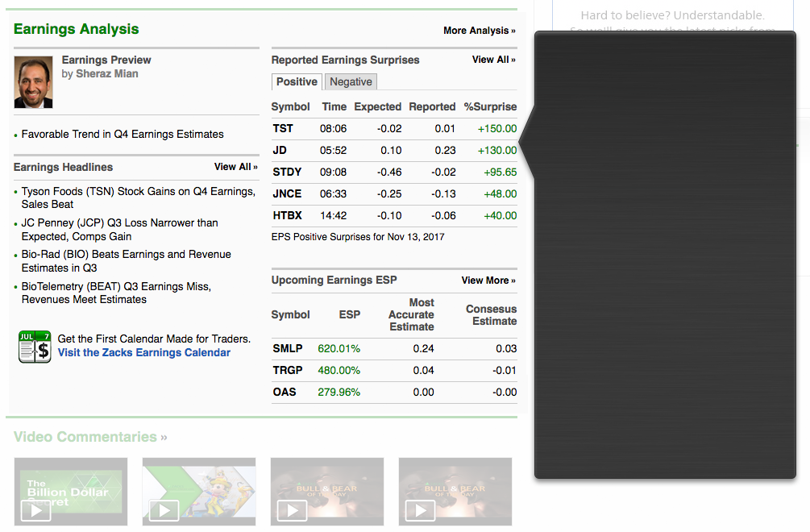Open More Analysis link
810x532 pixels.
[x=479, y=31]
